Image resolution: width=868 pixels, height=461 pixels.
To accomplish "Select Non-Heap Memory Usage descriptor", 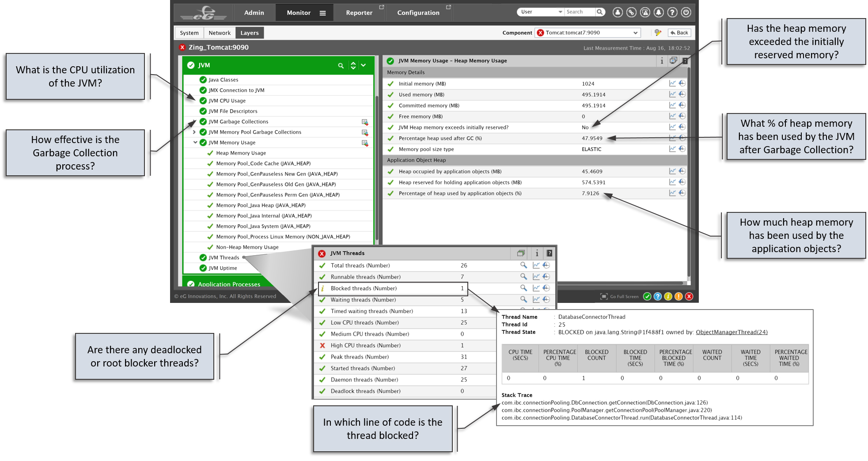I will pyautogui.click(x=247, y=247).
